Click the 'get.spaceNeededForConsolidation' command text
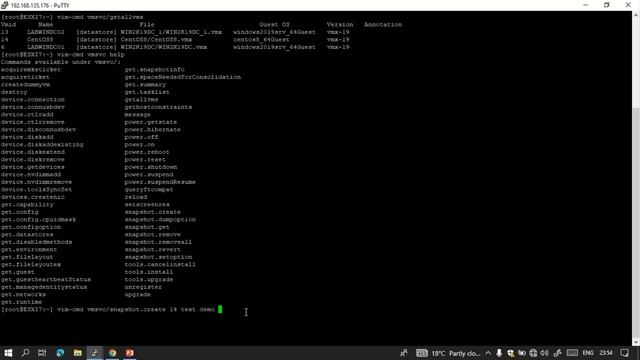Screen dimensions: 640x360 click(x=182, y=77)
